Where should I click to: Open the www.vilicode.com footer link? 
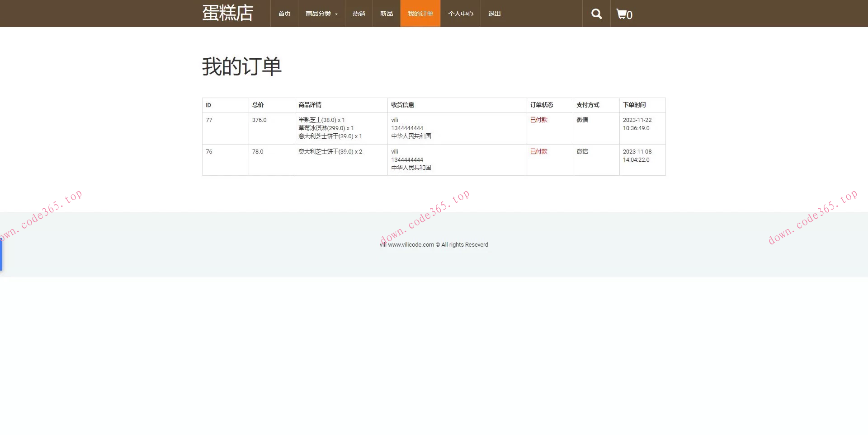tap(410, 244)
